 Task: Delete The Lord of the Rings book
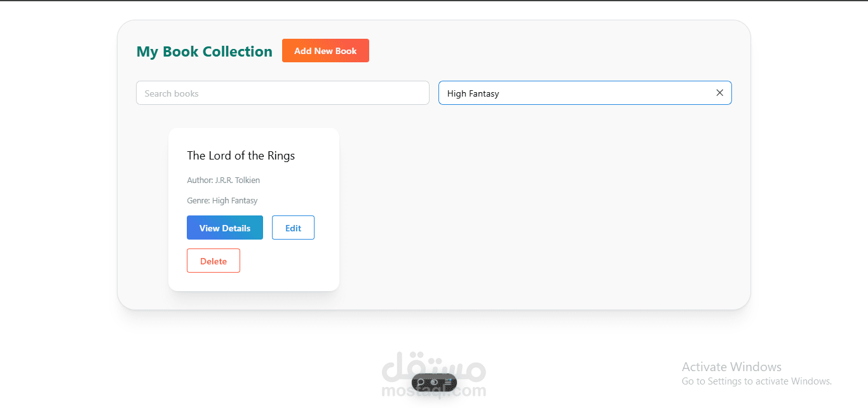(x=213, y=261)
